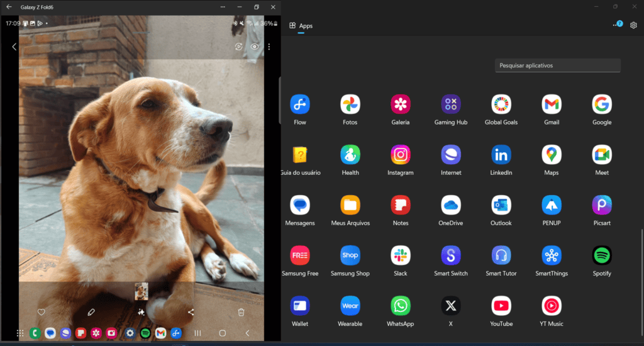Open the LinkedIn app
Viewport: 644px width, 346px height.
click(x=501, y=155)
